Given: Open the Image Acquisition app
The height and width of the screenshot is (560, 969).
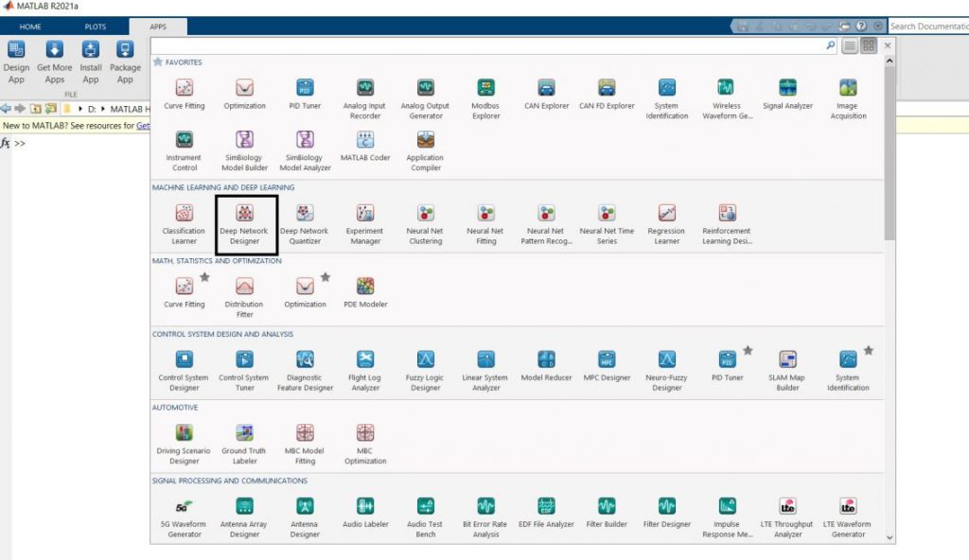Looking at the screenshot, I should 847,95.
